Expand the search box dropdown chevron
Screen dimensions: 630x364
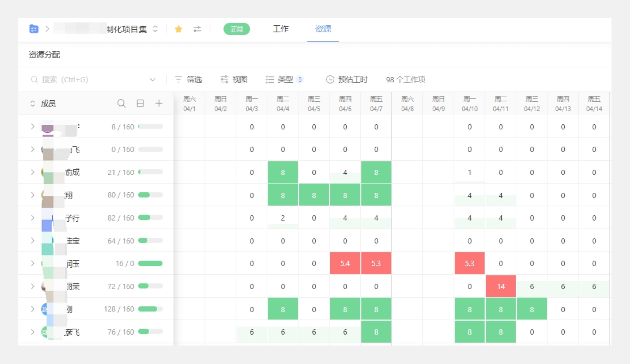coord(152,79)
